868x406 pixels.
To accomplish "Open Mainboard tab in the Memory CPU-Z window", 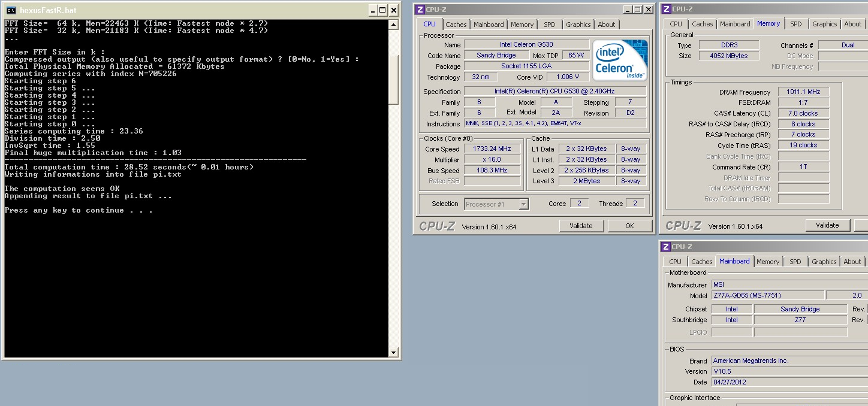I will [x=735, y=24].
